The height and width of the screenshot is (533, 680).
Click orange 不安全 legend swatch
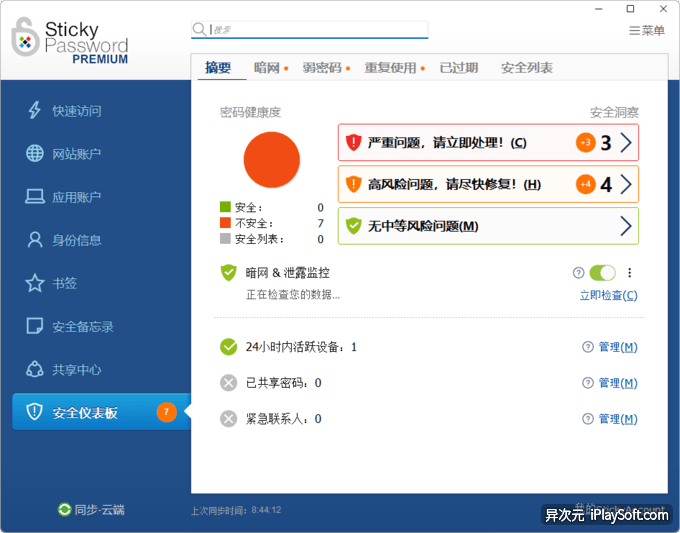click(225, 222)
